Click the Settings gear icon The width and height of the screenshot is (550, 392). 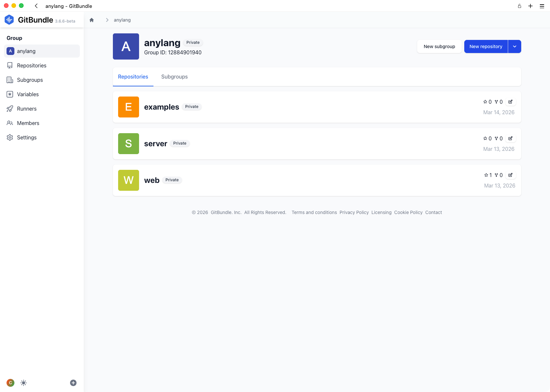(x=10, y=137)
